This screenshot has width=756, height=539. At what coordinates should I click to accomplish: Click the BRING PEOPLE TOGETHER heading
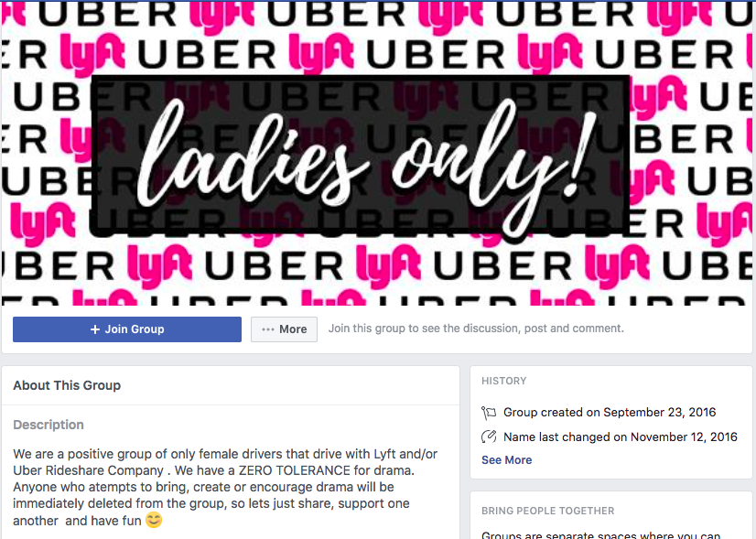coord(547,511)
